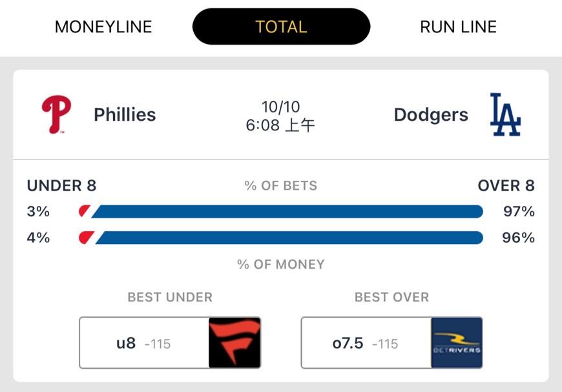Click the red under segment of bets bar

(x=84, y=211)
